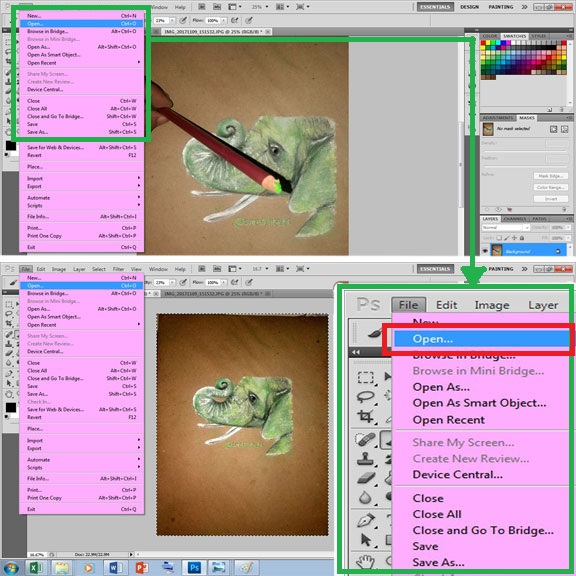The width and height of the screenshot is (576, 576).
Task: Open the Edit menu in the enlarged inset
Action: pyautogui.click(x=446, y=305)
